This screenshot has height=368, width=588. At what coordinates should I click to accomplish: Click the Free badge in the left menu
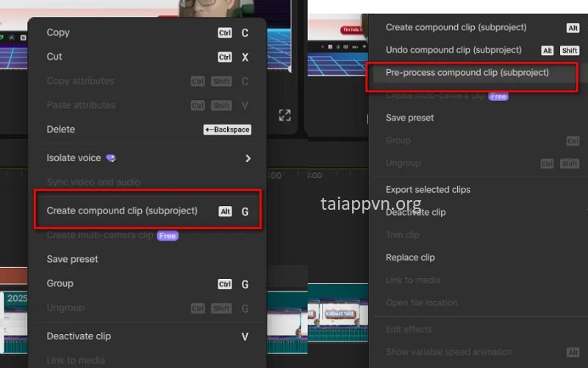click(168, 236)
